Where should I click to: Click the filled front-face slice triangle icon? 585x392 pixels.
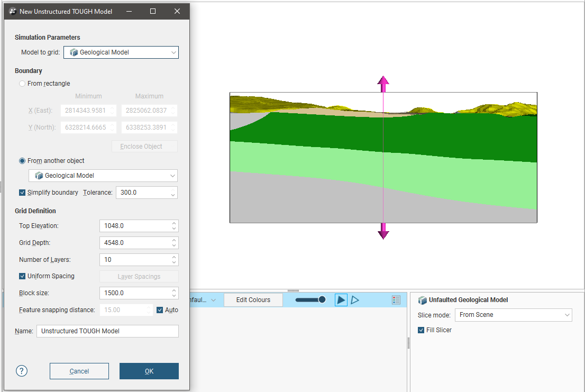point(341,300)
